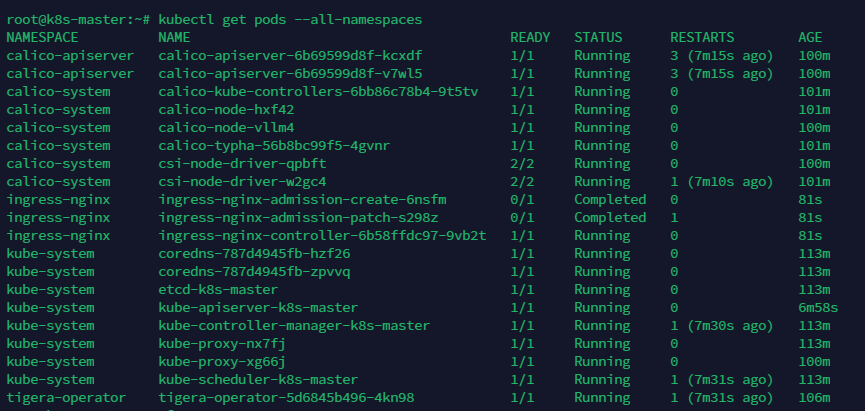Viewport: 865px width, 411px height.
Task: Select pod name calico-apiserver-6b69599d8f-v7wl5
Action: 290,73
